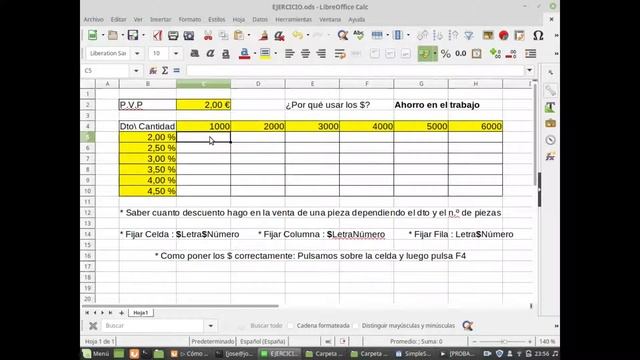Image resolution: width=640 pixels, height=360 pixels.
Task: Open the font name dropdown
Action: tap(137, 53)
